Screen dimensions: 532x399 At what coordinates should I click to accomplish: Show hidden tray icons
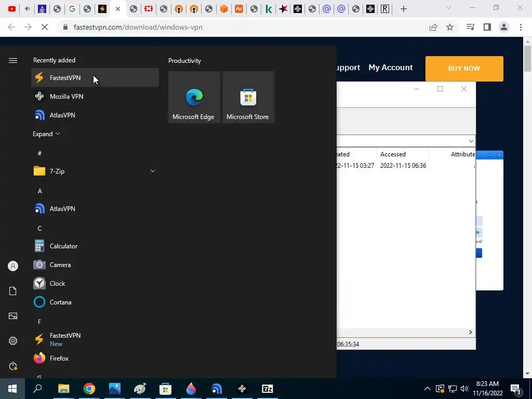pyautogui.click(x=428, y=389)
